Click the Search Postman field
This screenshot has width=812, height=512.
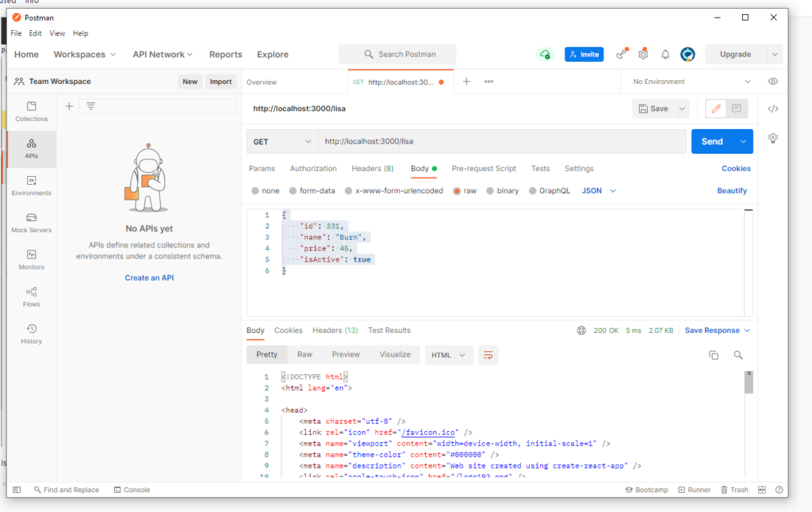tap(398, 55)
